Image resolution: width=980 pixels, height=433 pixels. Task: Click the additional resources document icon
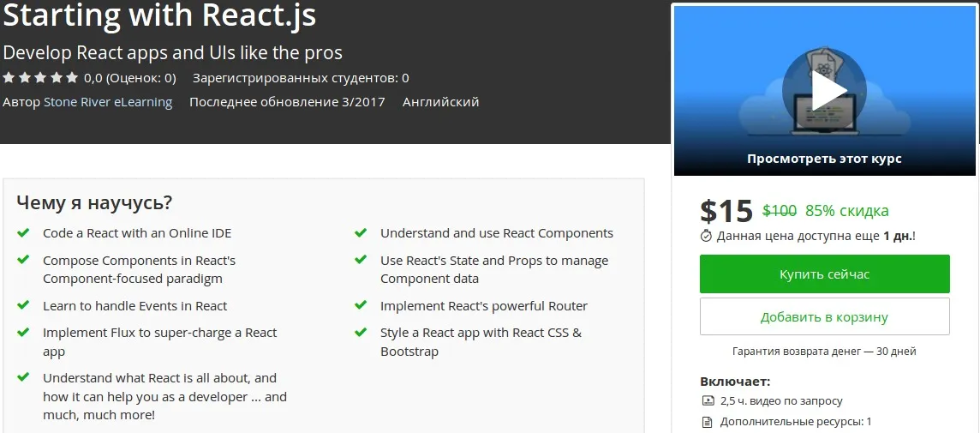[708, 422]
